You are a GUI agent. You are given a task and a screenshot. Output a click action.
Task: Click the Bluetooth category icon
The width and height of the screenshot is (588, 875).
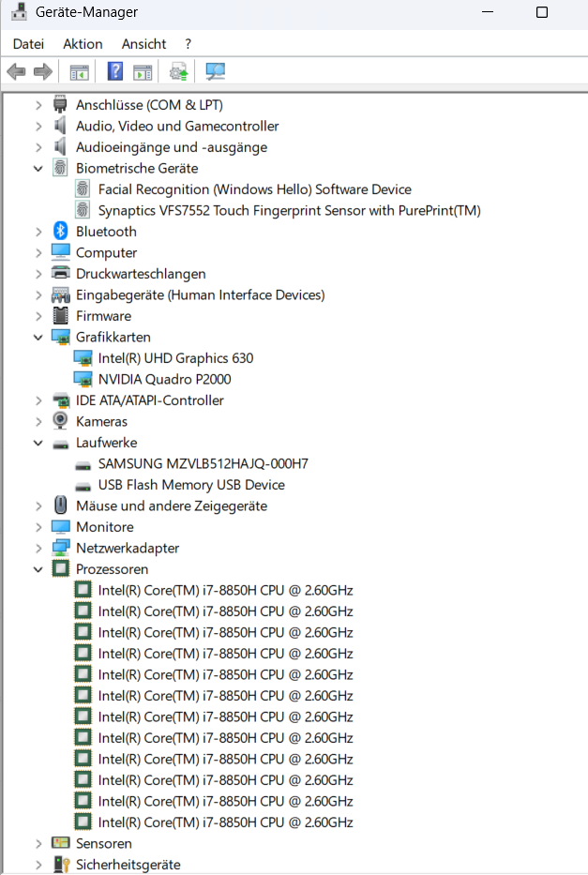click(x=60, y=231)
